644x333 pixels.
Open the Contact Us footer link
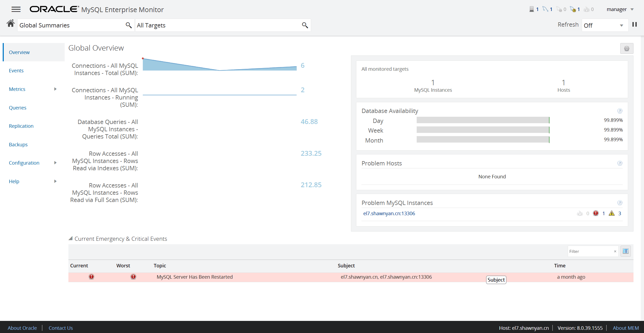click(x=61, y=328)
